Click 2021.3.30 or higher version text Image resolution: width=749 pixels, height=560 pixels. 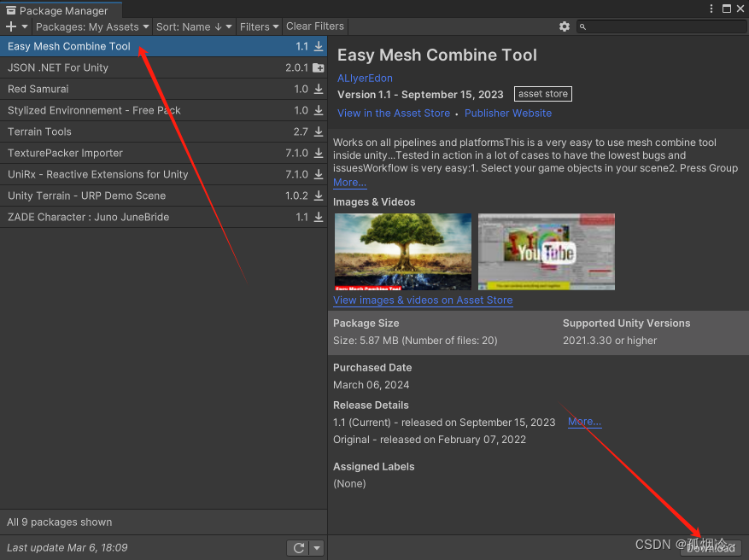click(610, 341)
